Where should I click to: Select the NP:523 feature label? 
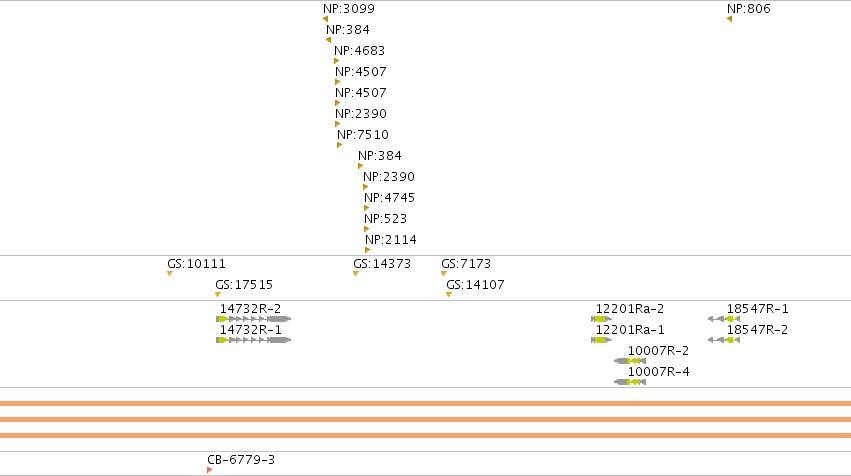point(385,219)
